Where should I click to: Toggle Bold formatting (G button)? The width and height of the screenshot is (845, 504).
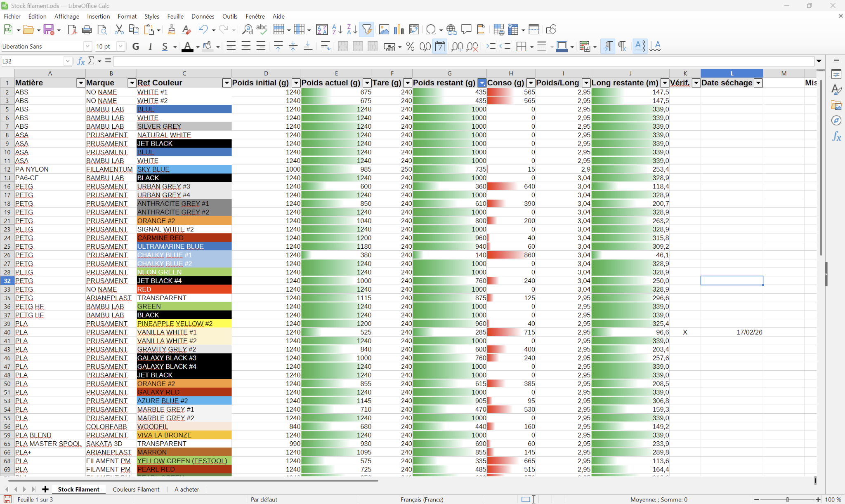[x=135, y=47]
